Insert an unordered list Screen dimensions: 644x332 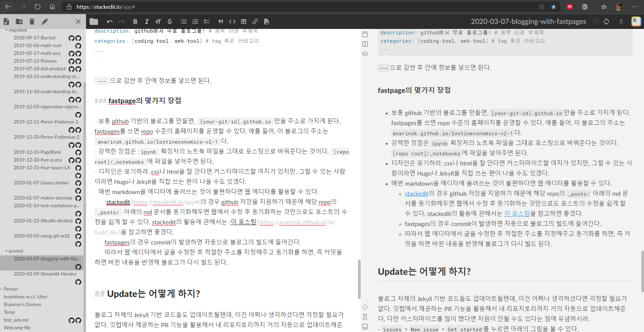click(184, 22)
